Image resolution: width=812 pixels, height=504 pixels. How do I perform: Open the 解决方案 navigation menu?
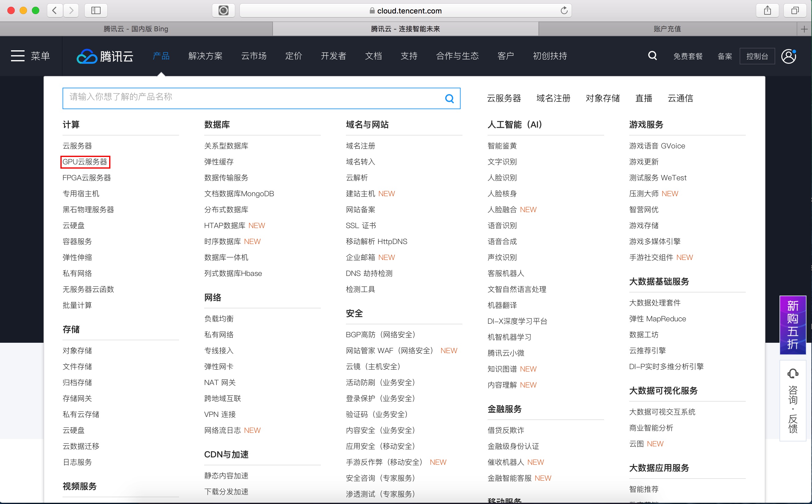205,56
